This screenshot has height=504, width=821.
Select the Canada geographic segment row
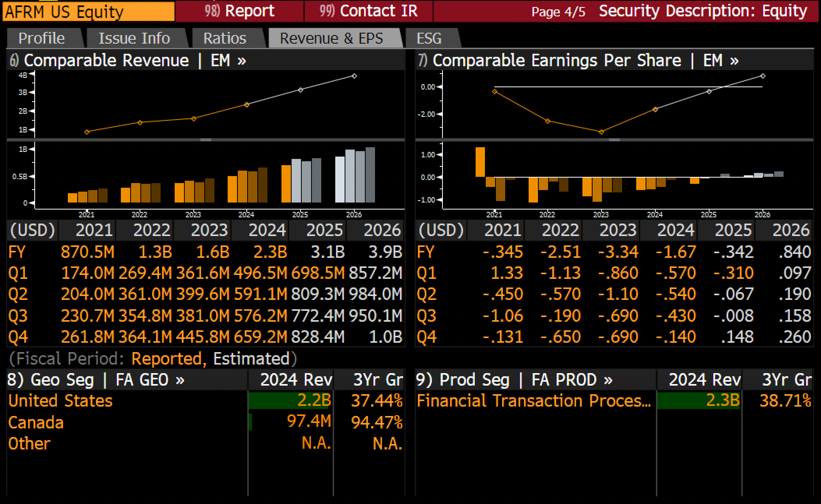tap(205, 422)
